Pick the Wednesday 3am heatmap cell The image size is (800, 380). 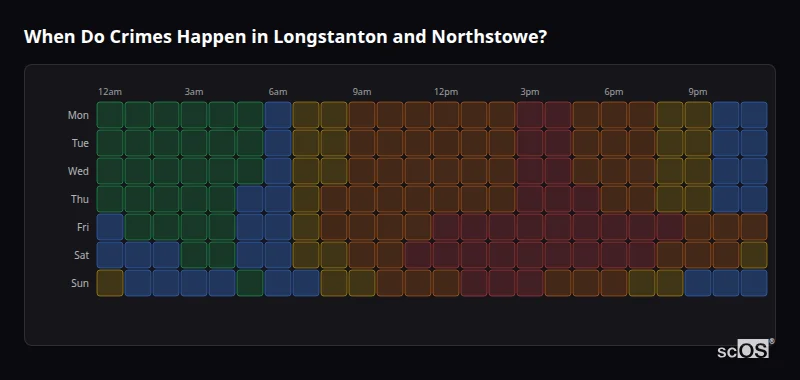click(x=194, y=171)
